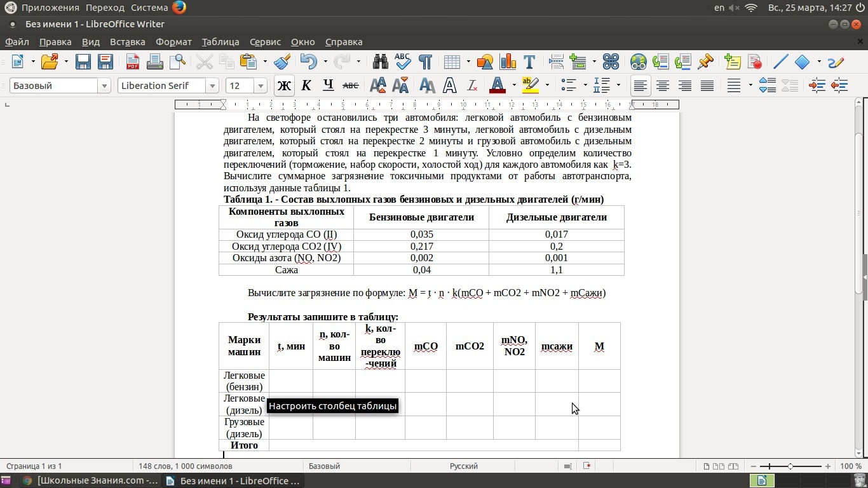Open the Вставка menu
The width and height of the screenshot is (868, 488).
point(128,42)
